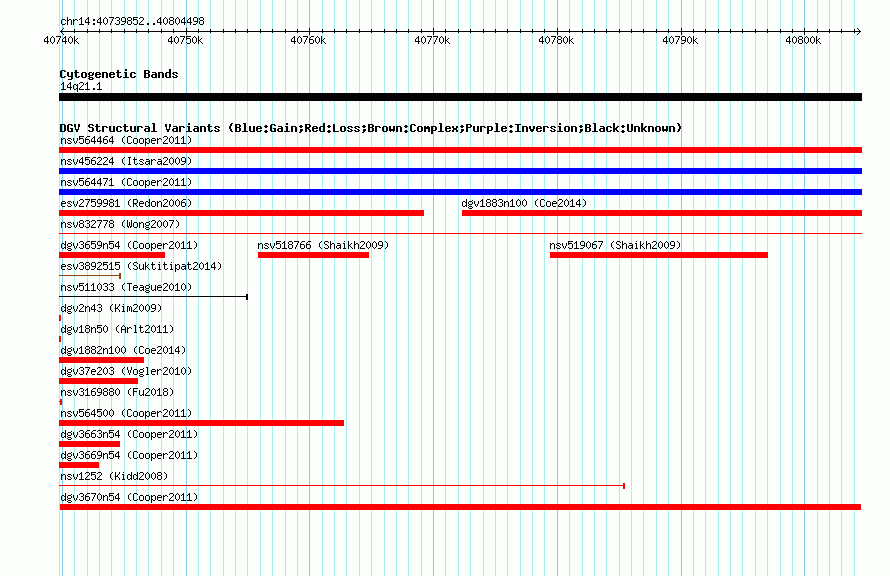Click the right arrowhead of the ruler

(859, 31)
